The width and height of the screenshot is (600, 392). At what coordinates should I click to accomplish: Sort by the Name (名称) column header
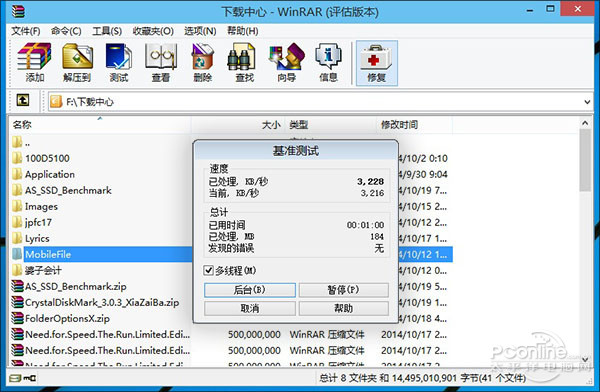99,124
